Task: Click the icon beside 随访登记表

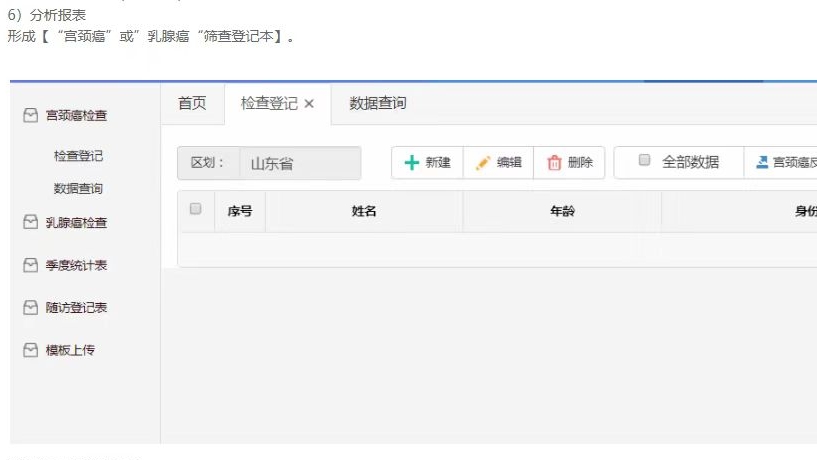Action: pos(31,308)
